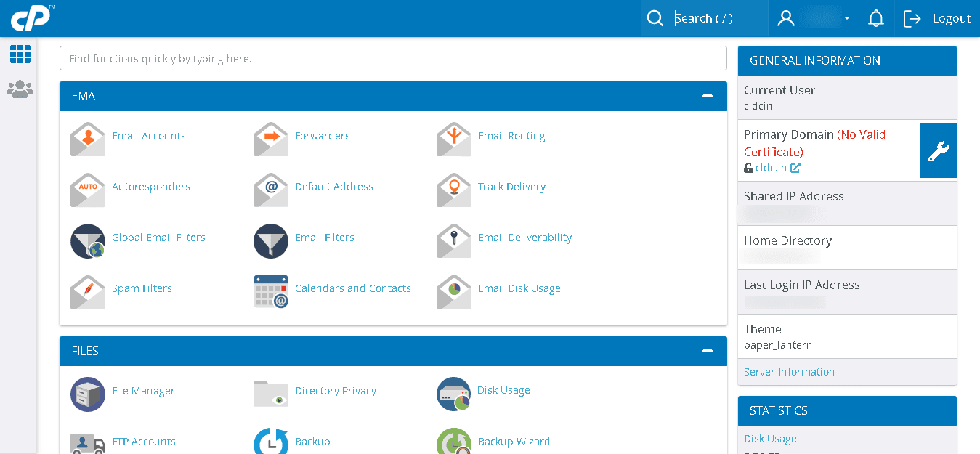The image size is (980, 454).
Task: Click the 'cldcin' current user value
Action: [758, 106]
